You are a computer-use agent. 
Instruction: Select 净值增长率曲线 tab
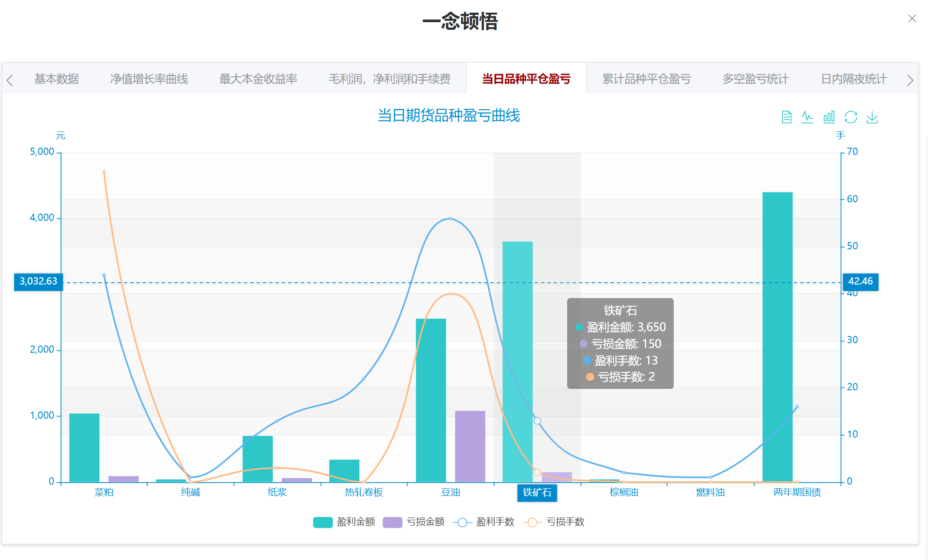point(149,79)
